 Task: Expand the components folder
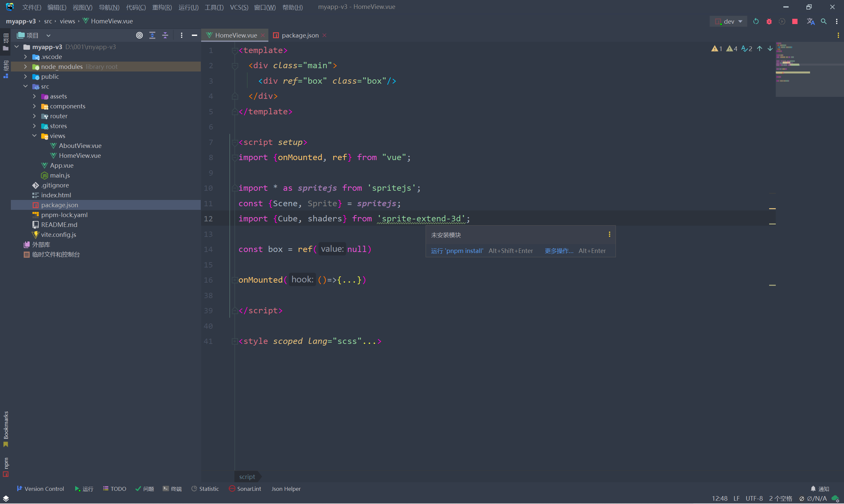34,106
